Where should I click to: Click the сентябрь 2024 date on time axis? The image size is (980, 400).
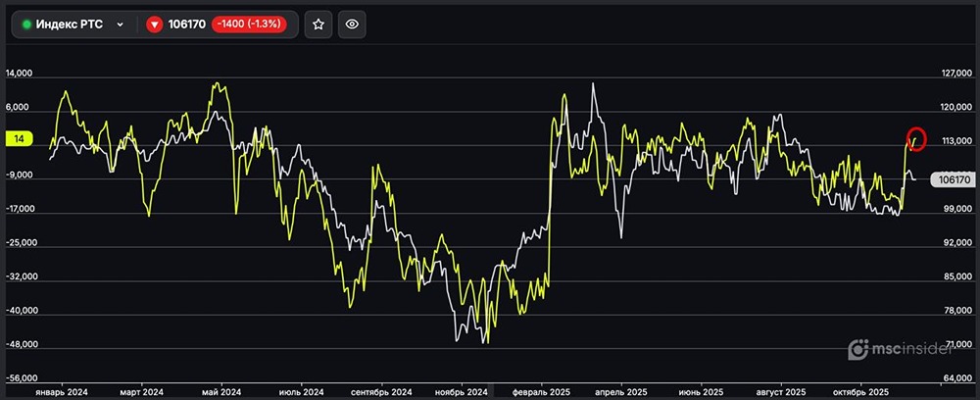coord(381,392)
